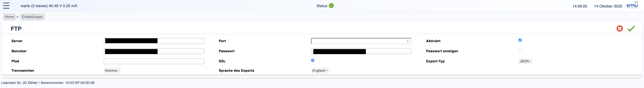Click the red cancel X icon

620,29
